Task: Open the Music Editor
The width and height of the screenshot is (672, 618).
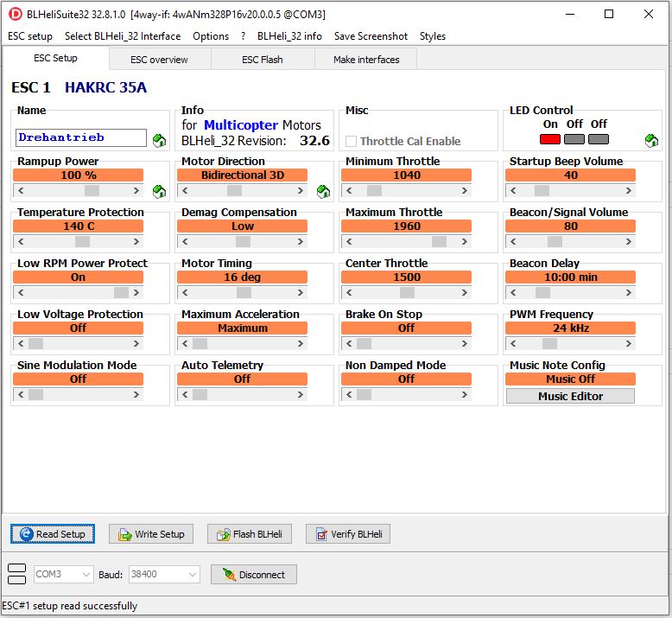Action: tap(570, 396)
